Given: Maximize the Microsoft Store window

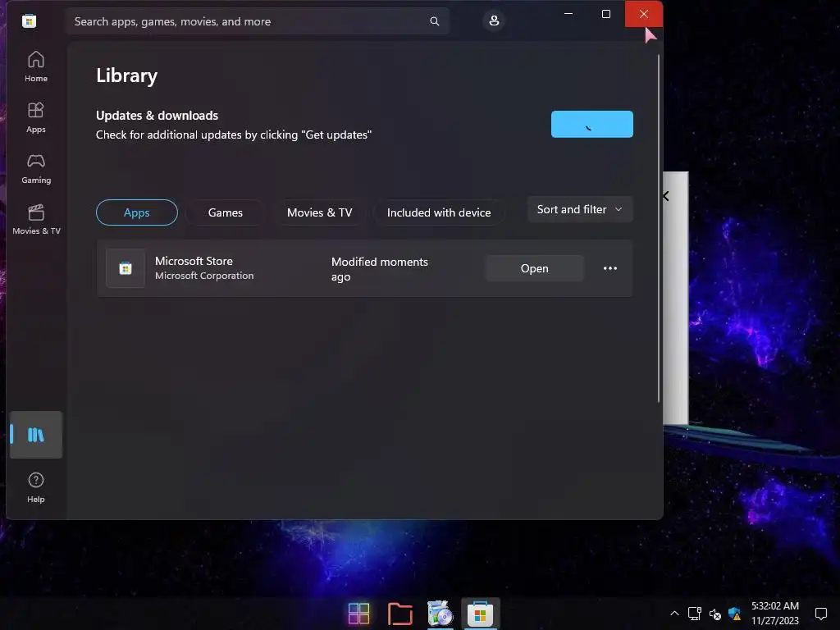Looking at the screenshot, I should (606, 14).
